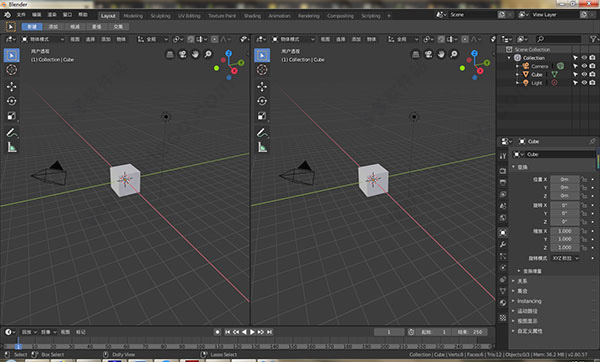Toggle auto keying record button in timeline
The height and width of the screenshot is (362, 600).
tap(217, 332)
